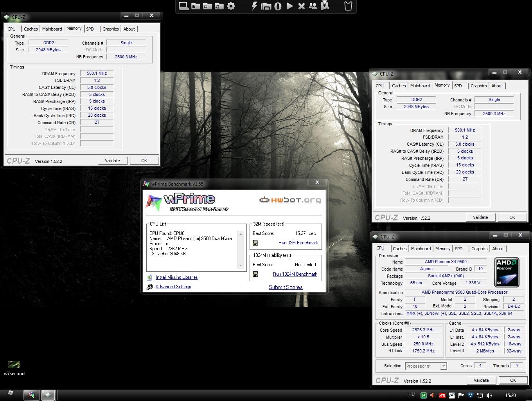The height and width of the screenshot is (401, 532).
Task: Click Submit Scores link
Action: [286, 287]
